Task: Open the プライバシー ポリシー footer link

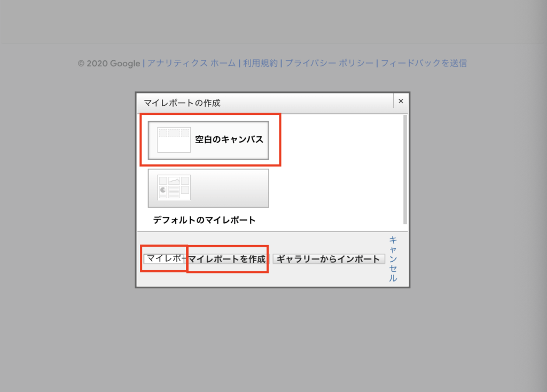Action: [x=329, y=63]
